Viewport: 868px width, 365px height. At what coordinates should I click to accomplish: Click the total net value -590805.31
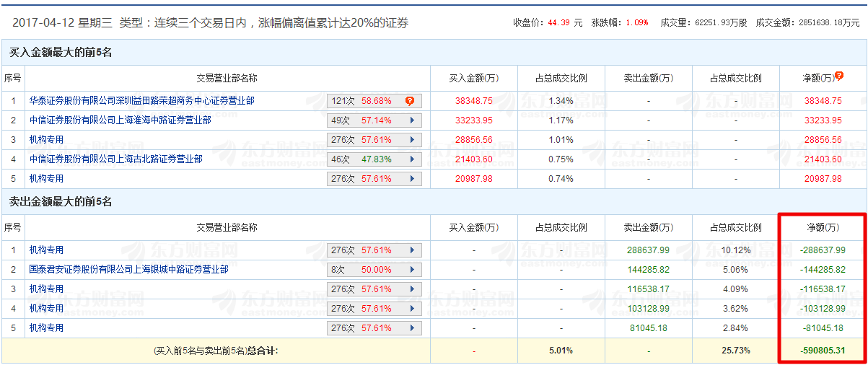pyautogui.click(x=821, y=351)
